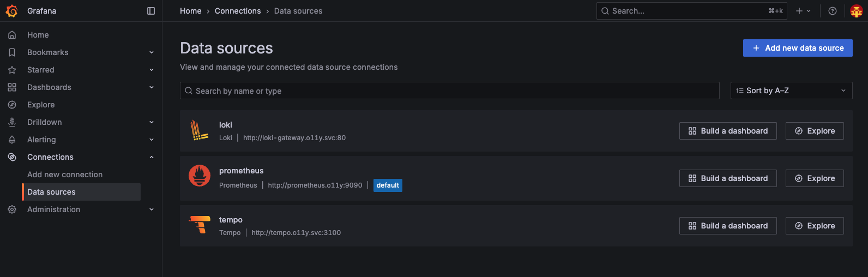The height and width of the screenshot is (277, 868).
Task: Click the Alerting bell icon
Action: [x=12, y=140]
